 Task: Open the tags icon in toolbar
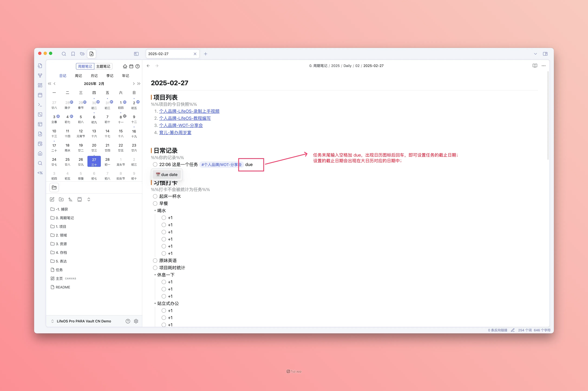pos(82,54)
